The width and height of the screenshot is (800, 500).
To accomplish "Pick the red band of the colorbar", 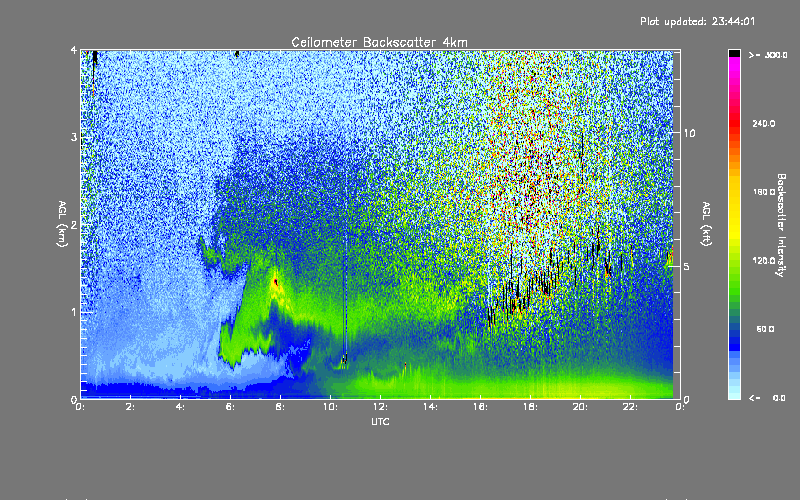I will [x=734, y=122].
